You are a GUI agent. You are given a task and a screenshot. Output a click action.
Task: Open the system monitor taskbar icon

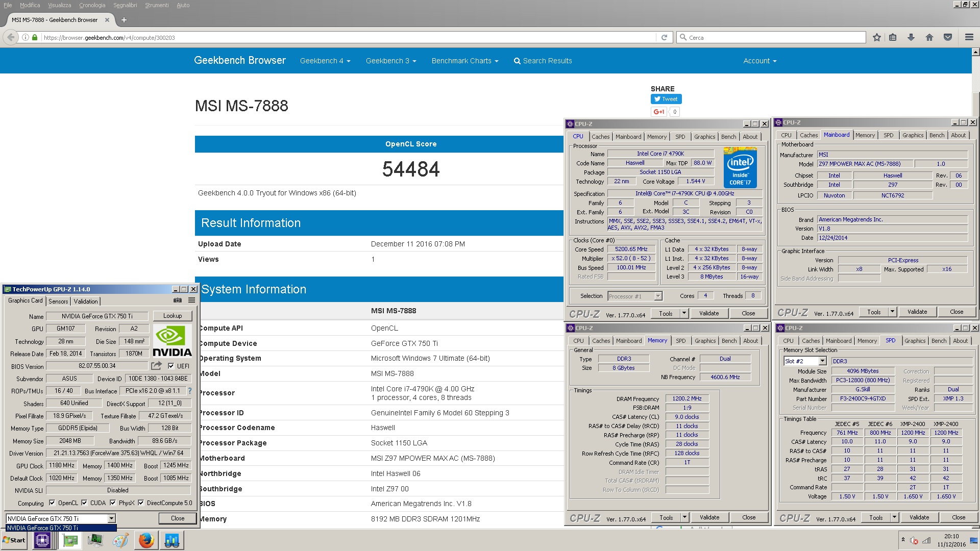pos(95,540)
